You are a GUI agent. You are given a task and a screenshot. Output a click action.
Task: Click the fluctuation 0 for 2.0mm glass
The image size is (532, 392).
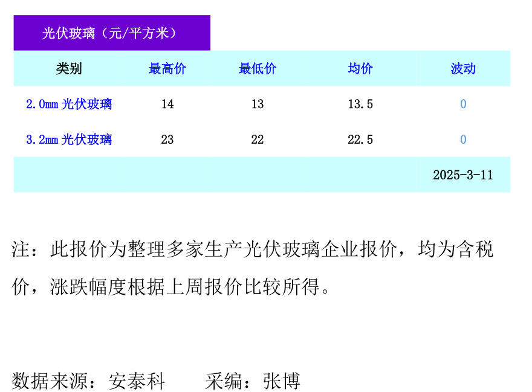462,104
